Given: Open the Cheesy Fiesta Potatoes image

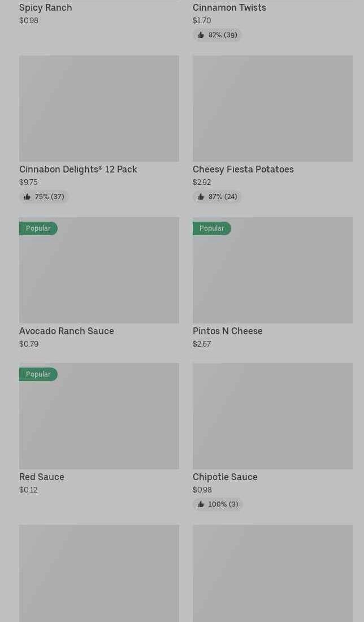Looking at the screenshot, I should click(272, 109).
